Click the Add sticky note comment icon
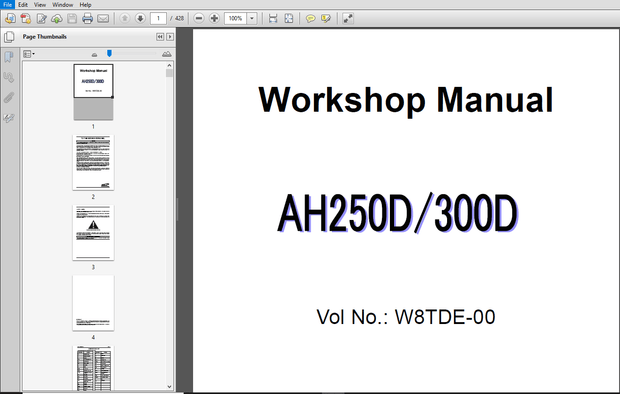The image size is (620, 394). point(310,18)
